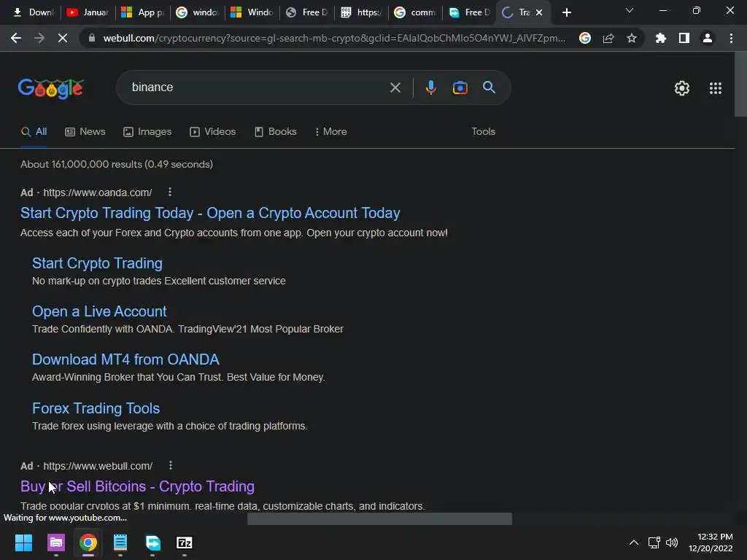Select the Books results filter

pos(275,131)
